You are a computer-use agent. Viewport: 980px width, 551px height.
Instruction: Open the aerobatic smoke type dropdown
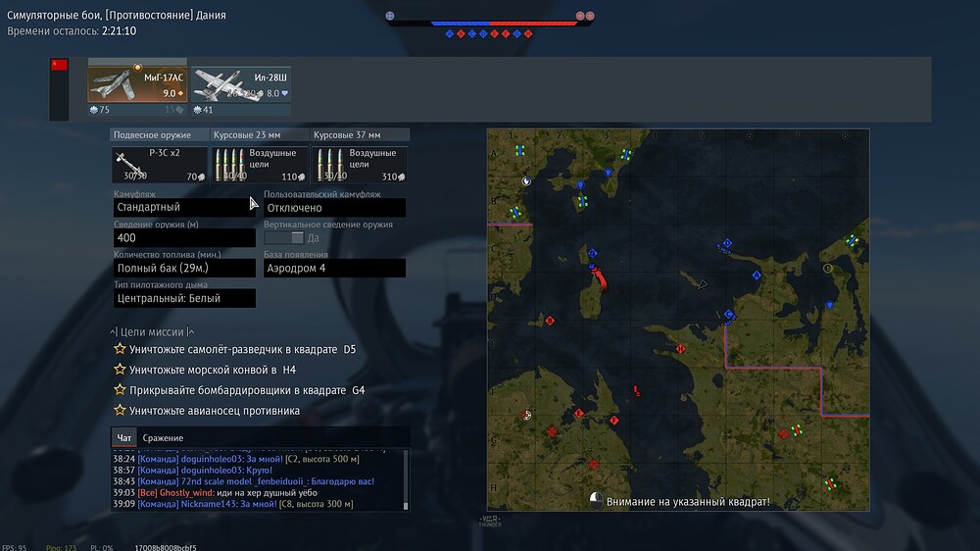[184, 298]
